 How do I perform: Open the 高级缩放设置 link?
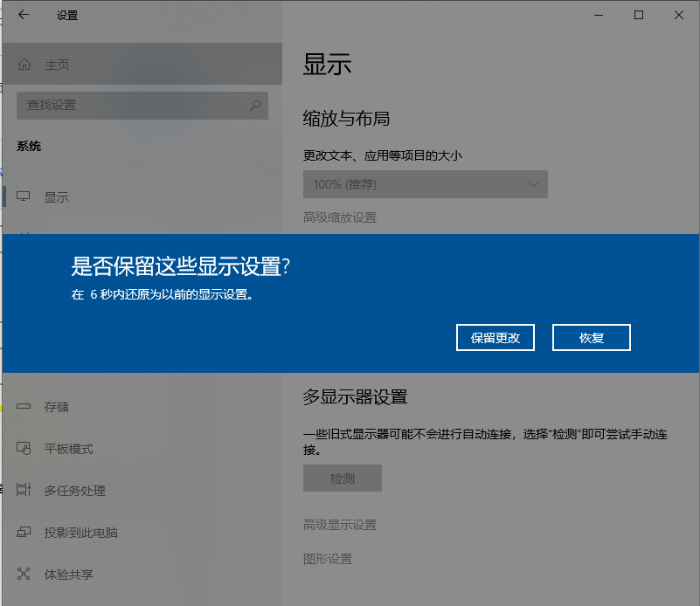point(339,217)
